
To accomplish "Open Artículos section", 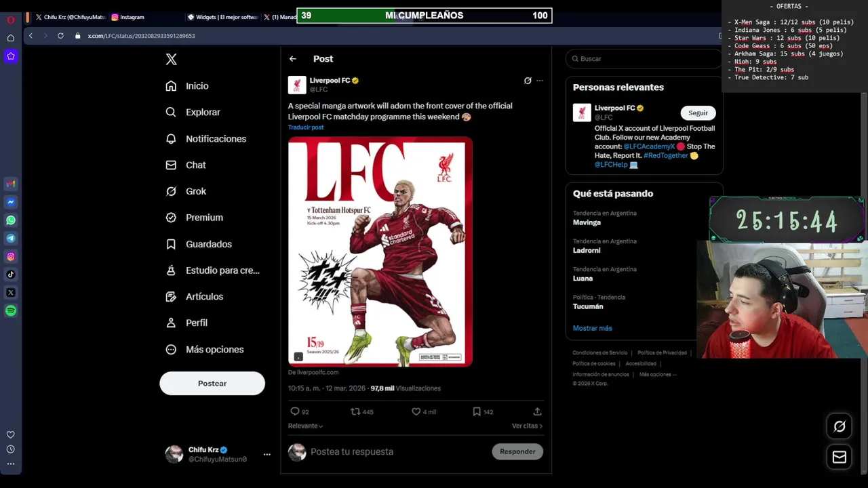I will click(x=195, y=297).
